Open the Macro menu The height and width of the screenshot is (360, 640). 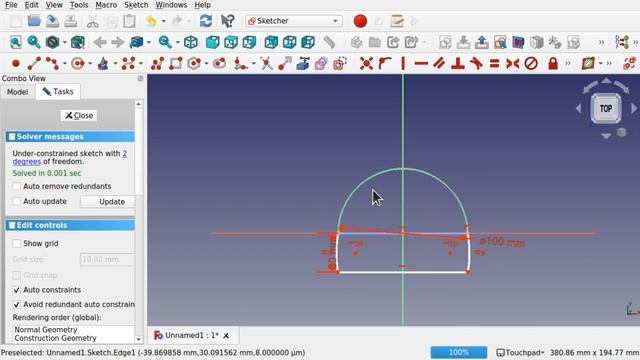click(x=106, y=5)
